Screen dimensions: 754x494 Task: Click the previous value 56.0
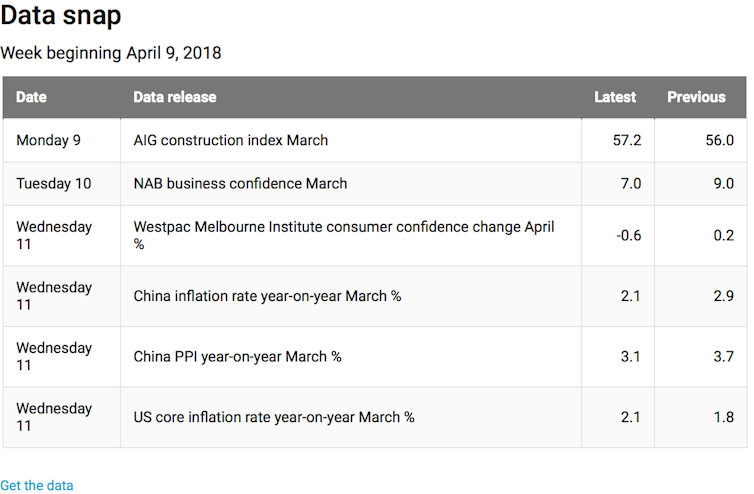(x=719, y=141)
